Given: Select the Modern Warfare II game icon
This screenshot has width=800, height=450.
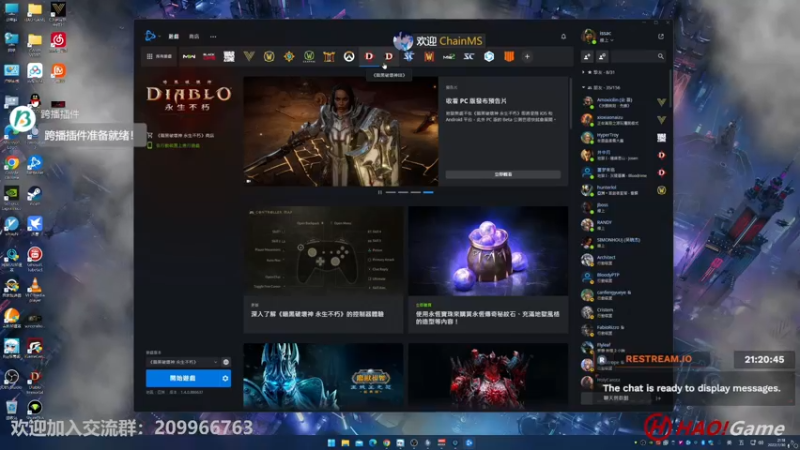Looking at the screenshot, I should (189, 57).
